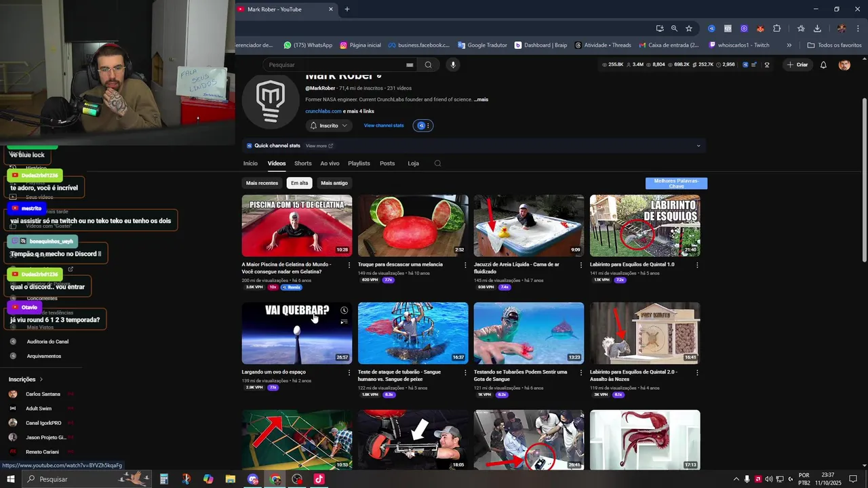868x488 pixels.
Task: Open the 'Inscrito' subscription dropdown
Action: 329,125
